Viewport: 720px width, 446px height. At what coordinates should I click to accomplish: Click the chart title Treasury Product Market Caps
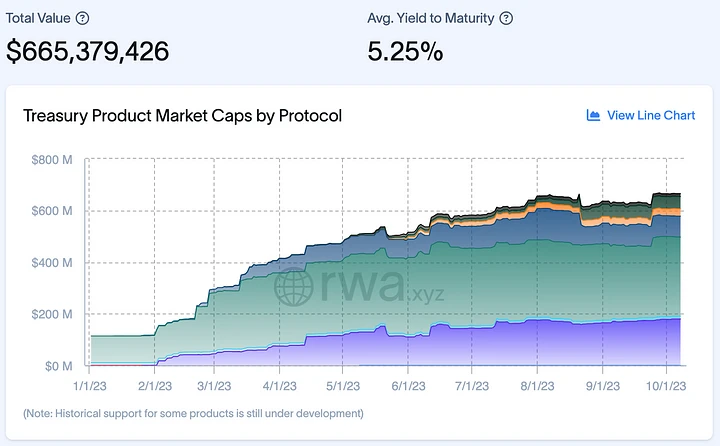(x=182, y=115)
